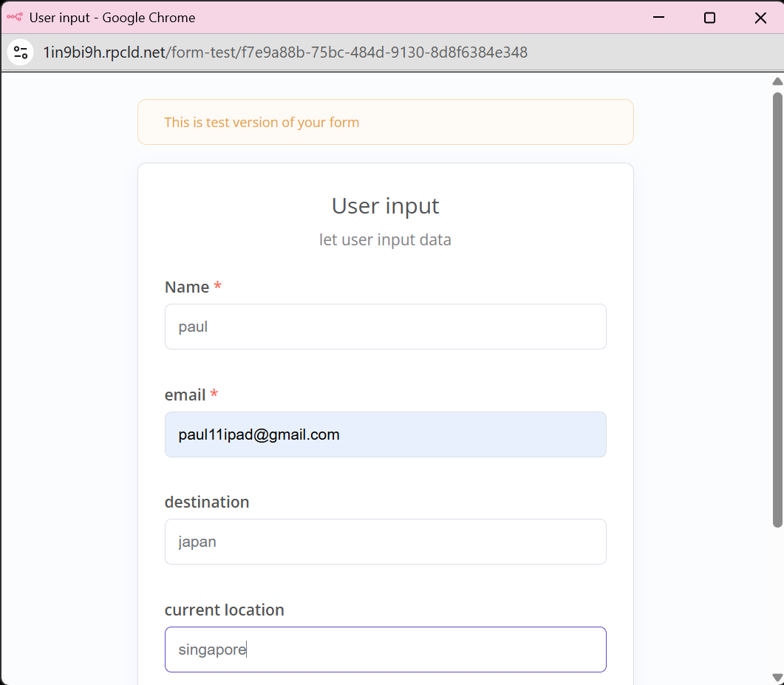Open the site information icon in address bar
This screenshot has width=784, height=685.
pyautogui.click(x=21, y=52)
